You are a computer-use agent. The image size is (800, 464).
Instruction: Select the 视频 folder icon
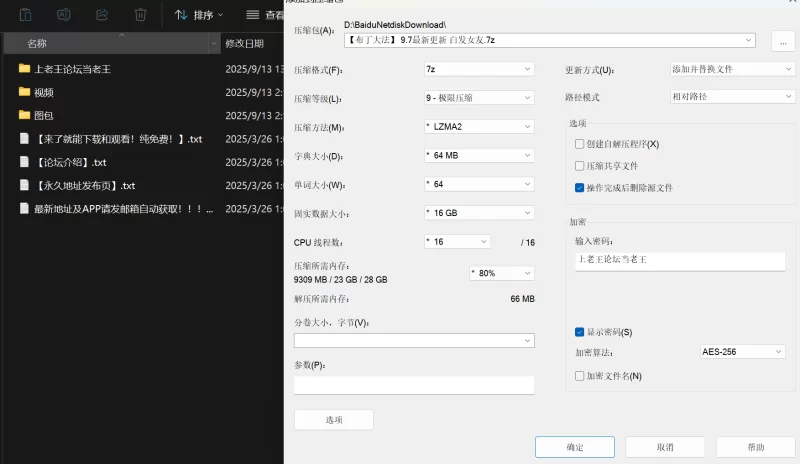pos(24,92)
